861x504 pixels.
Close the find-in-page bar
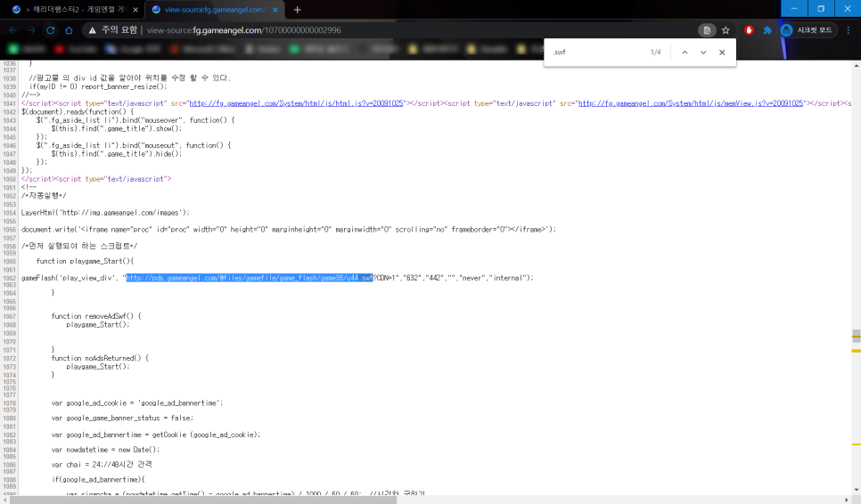point(722,53)
